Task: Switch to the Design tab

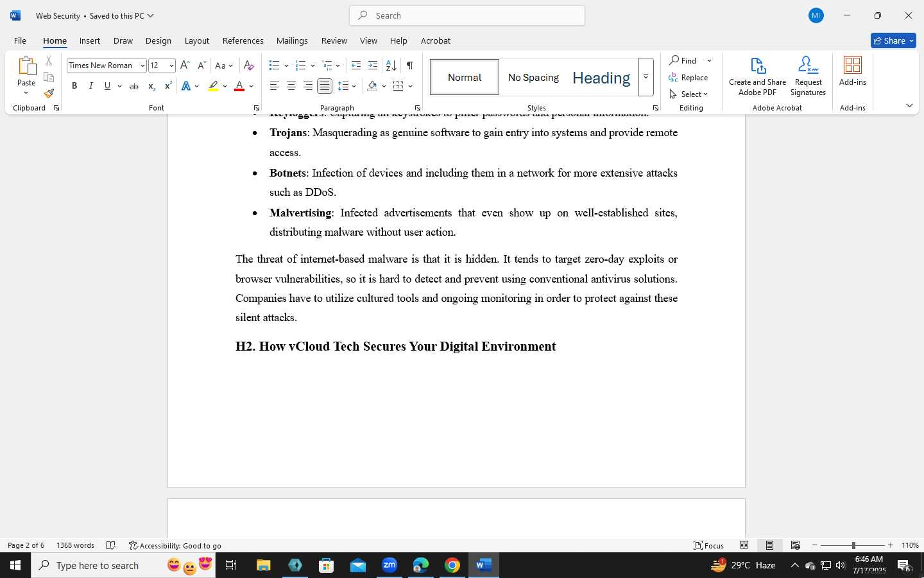Action: coord(158,40)
